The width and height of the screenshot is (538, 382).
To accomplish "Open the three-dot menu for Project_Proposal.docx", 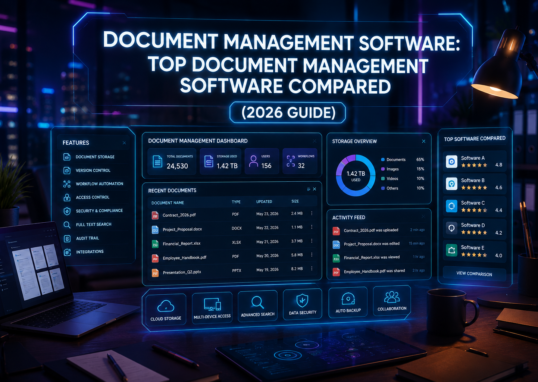I will [x=312, y=227].
